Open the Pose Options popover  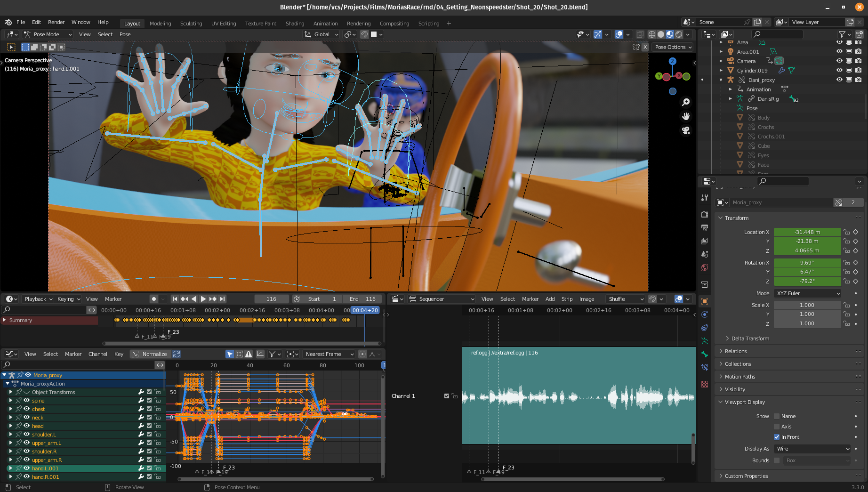[674, 47]
